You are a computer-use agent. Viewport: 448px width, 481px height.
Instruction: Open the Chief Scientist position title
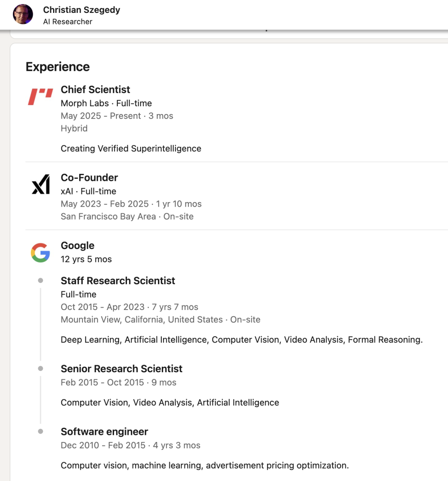(95, 90)
